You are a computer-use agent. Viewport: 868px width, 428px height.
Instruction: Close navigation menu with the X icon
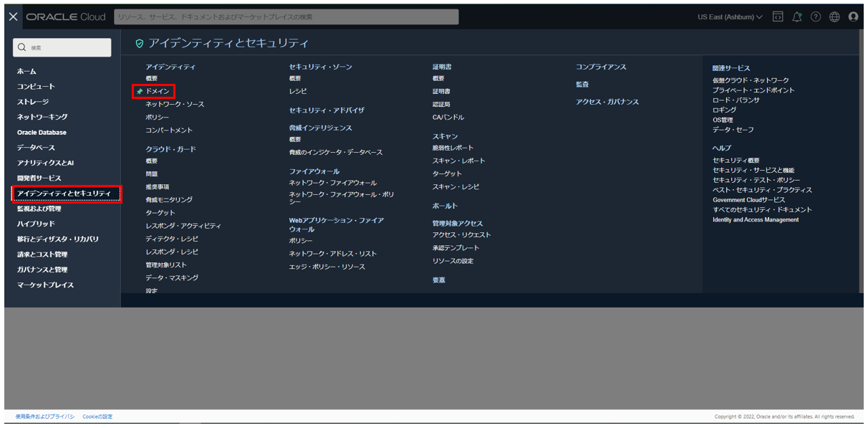tap(11, 16)
